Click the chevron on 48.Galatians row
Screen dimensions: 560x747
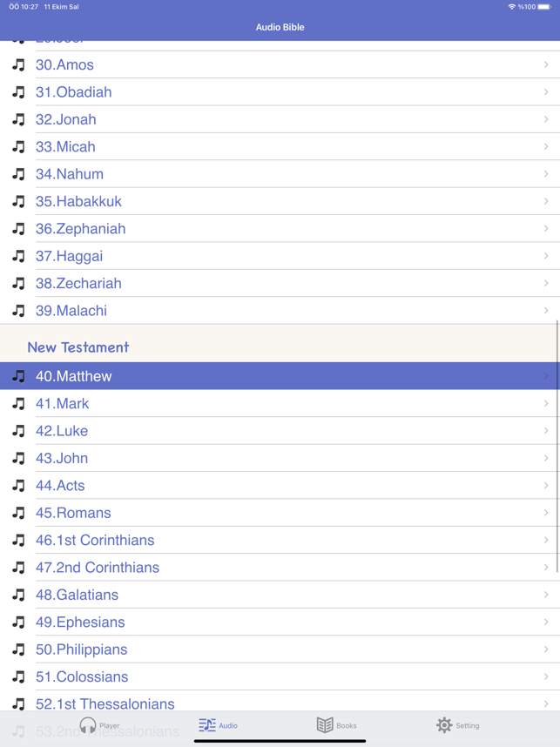[x=546, y=595]
